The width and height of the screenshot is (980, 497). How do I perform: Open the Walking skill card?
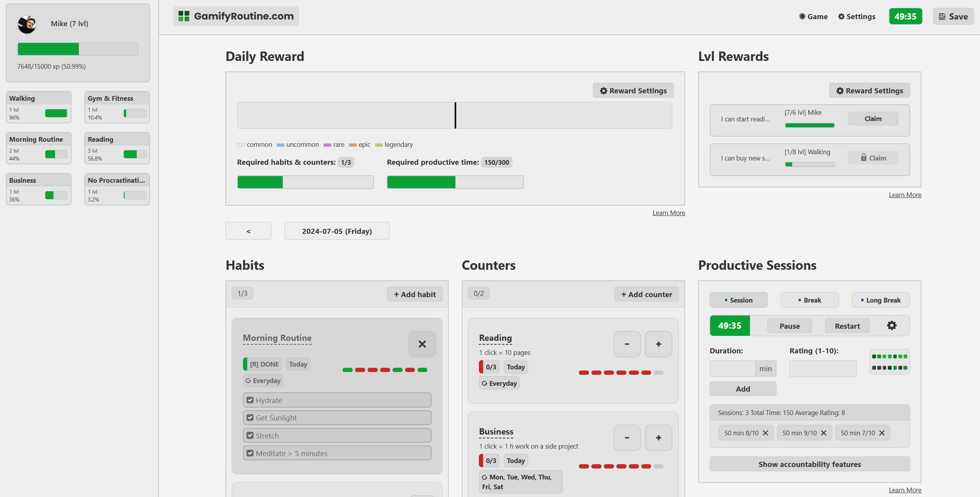39,107
